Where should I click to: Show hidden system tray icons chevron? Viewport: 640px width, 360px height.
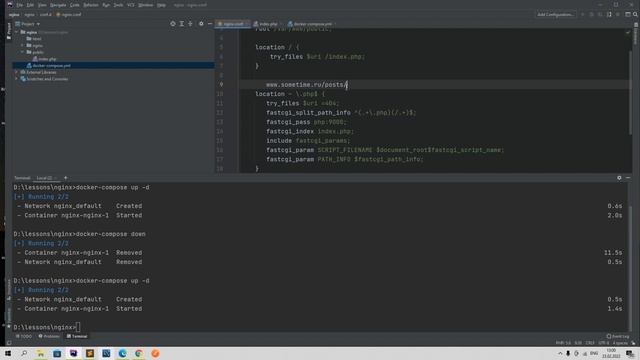click(560, 353)
